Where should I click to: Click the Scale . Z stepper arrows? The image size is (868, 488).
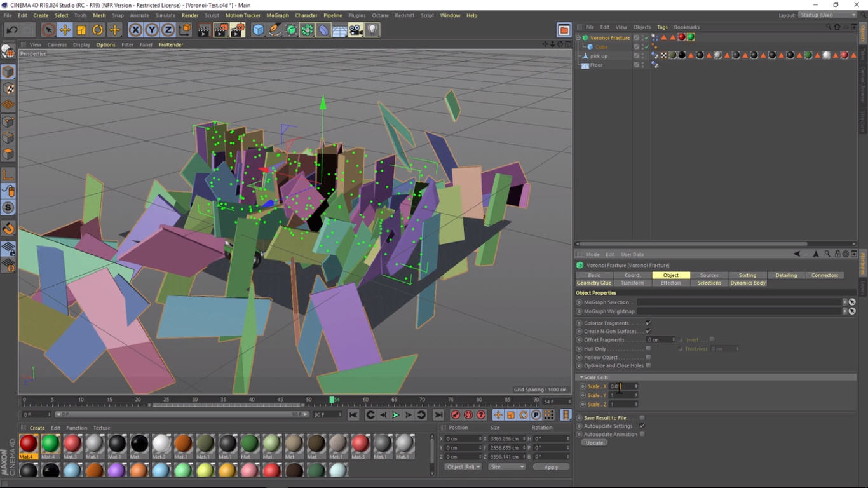(635, 404)
